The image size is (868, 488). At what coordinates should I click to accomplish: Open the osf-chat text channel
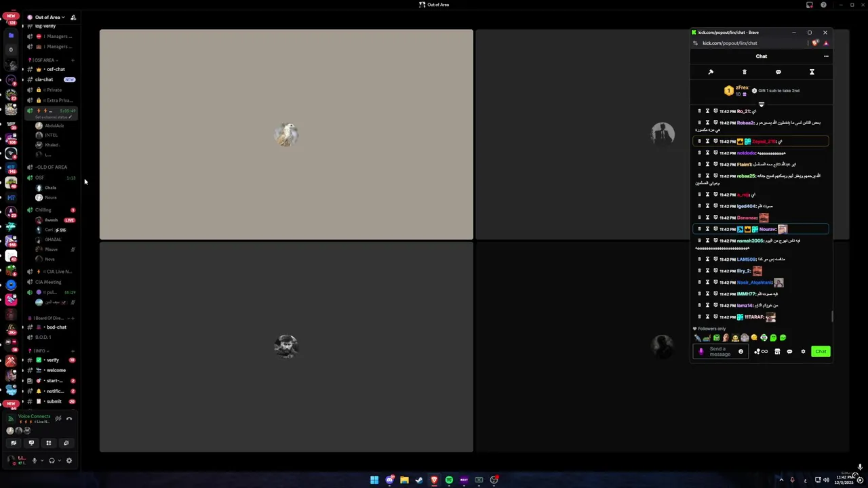51,69
